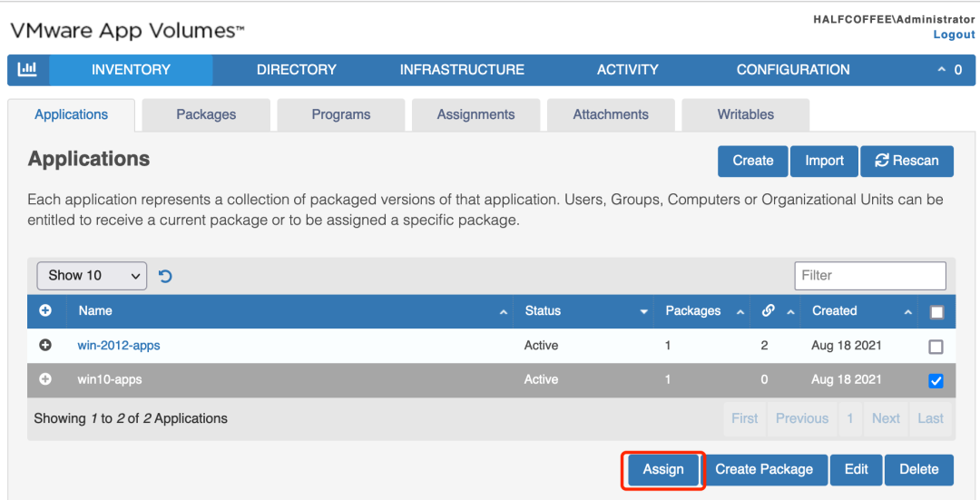Go to the First page
This screenshot has height=500, width=980.
tap(744, 418)
